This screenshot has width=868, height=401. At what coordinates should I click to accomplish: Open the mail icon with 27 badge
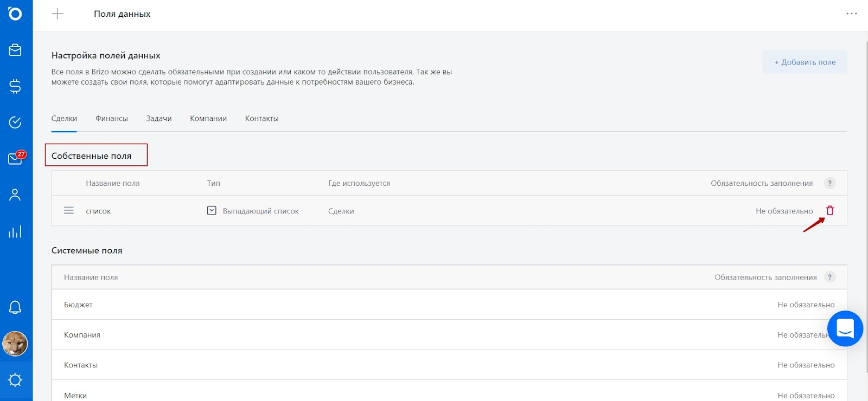16,158
